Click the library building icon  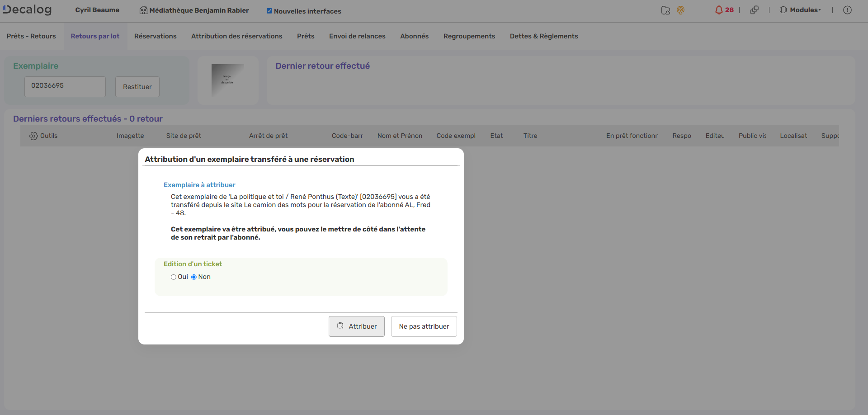point(143,10)
